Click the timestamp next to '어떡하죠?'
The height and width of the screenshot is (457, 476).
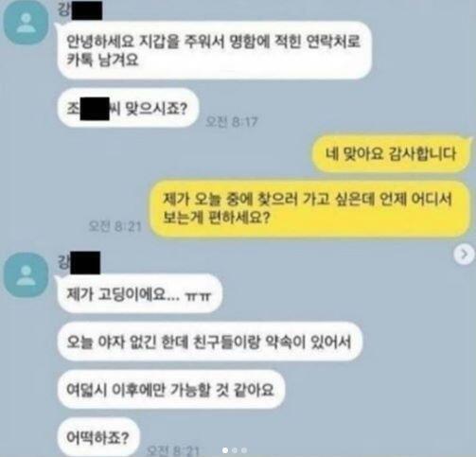tap(173, 450)
